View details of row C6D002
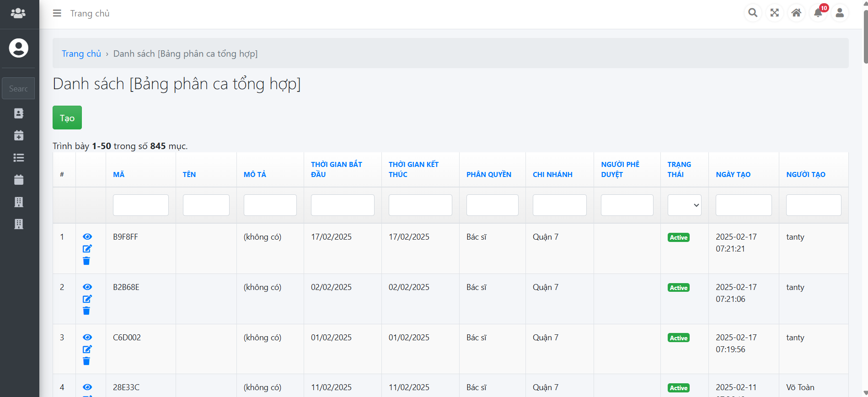This screenshot has width=868, height=397. (x=87, y=337)
